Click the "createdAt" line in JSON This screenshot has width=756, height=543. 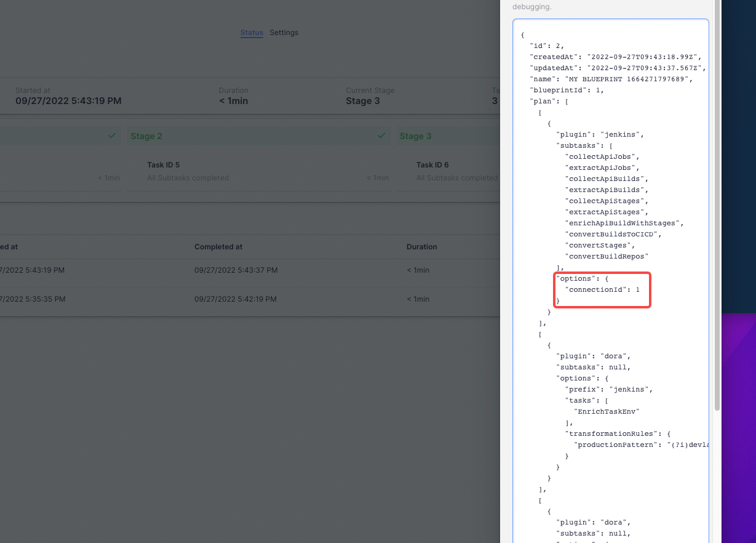[x=616, y=57]
